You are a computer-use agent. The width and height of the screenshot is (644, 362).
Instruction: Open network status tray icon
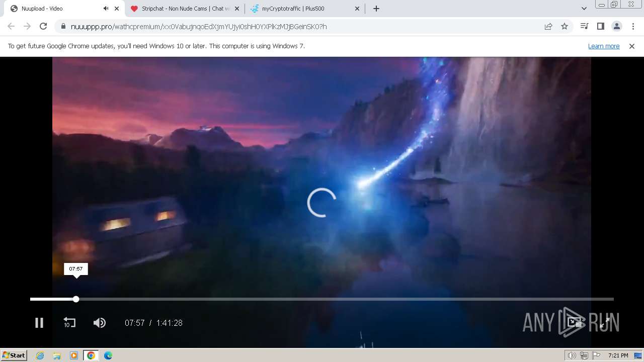(584, 355)
